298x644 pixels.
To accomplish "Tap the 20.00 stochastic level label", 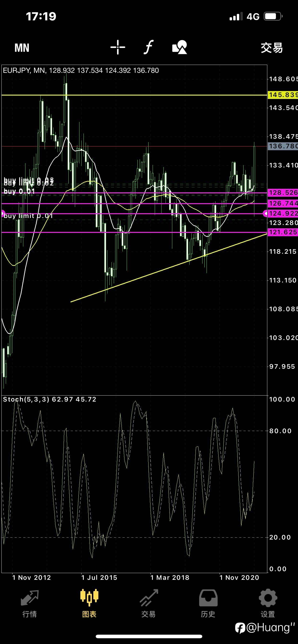I will [x=280, y=537].
